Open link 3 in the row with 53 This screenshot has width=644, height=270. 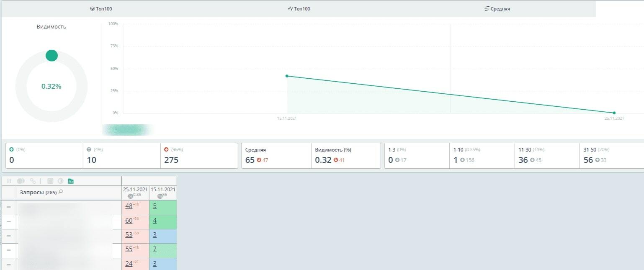click(155, 235)
